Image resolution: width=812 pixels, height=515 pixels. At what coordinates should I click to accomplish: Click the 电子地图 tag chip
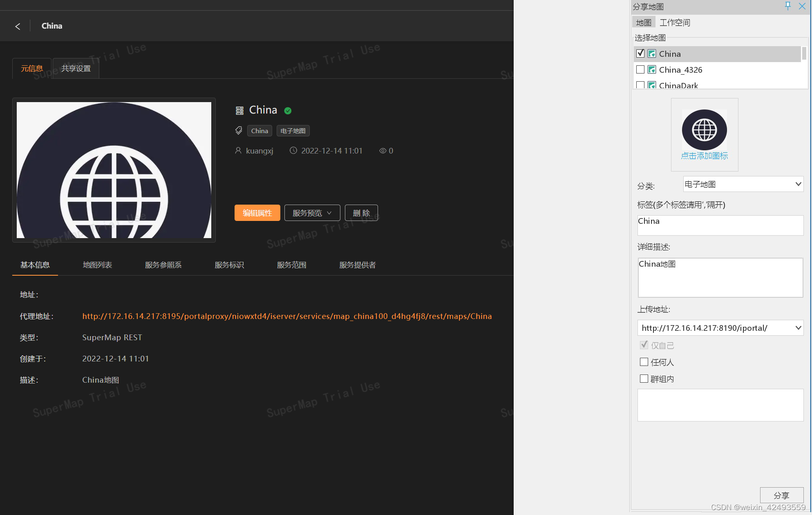pyautogui.click(x=293, y=131)
